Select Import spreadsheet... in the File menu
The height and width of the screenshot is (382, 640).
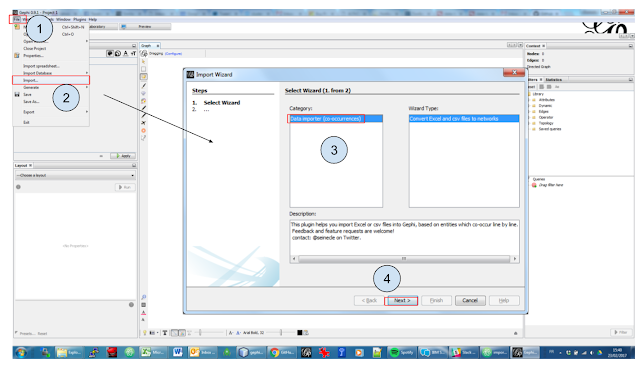(x=51, y=66)
